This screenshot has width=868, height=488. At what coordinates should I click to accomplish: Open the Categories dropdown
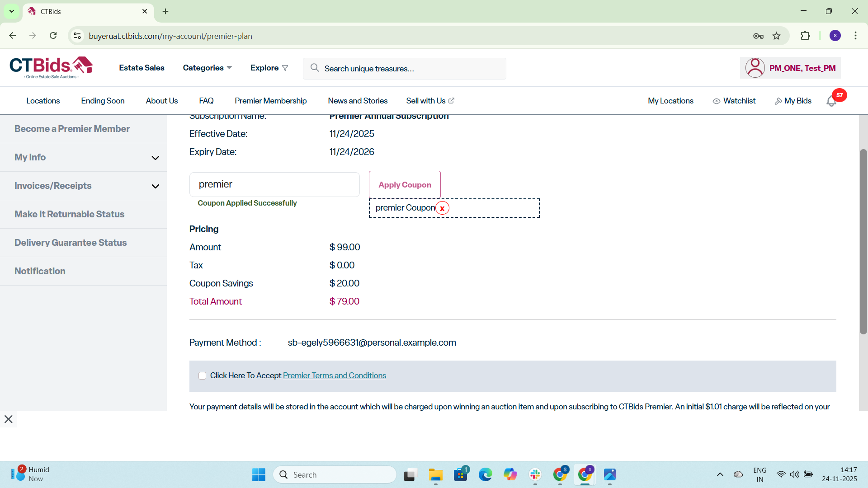pos(207,68)
